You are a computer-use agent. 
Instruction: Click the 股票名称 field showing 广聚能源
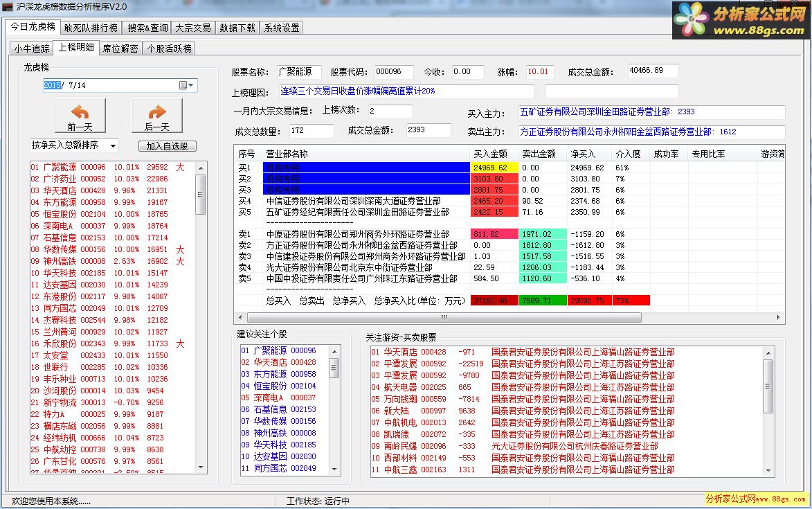[298, 72]
